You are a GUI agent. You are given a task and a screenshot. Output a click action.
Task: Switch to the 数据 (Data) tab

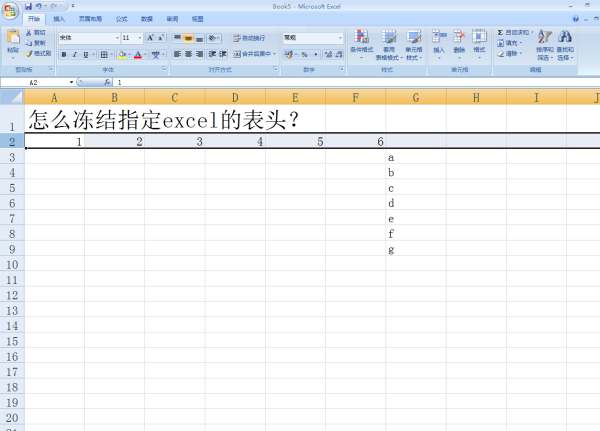pos(147,19)
